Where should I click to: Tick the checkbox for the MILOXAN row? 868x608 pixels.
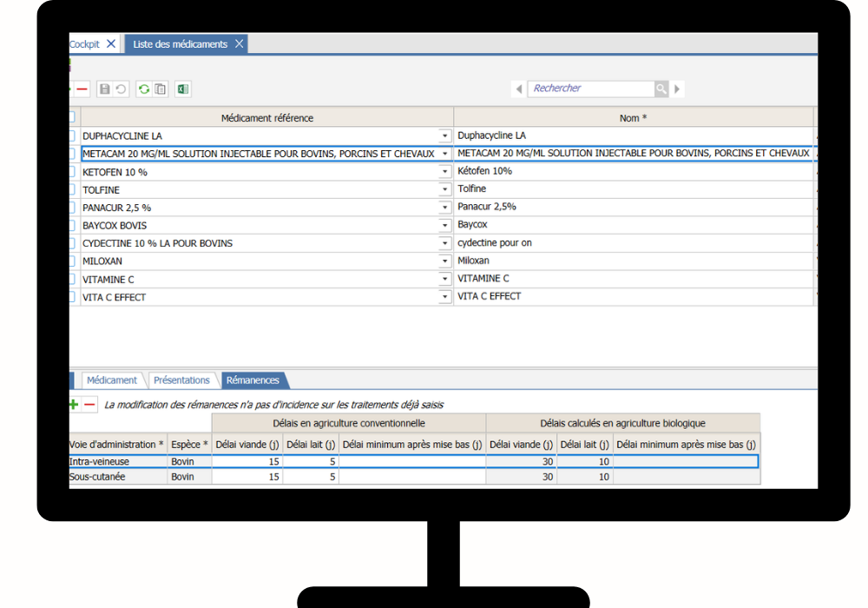tap(72, 261)
